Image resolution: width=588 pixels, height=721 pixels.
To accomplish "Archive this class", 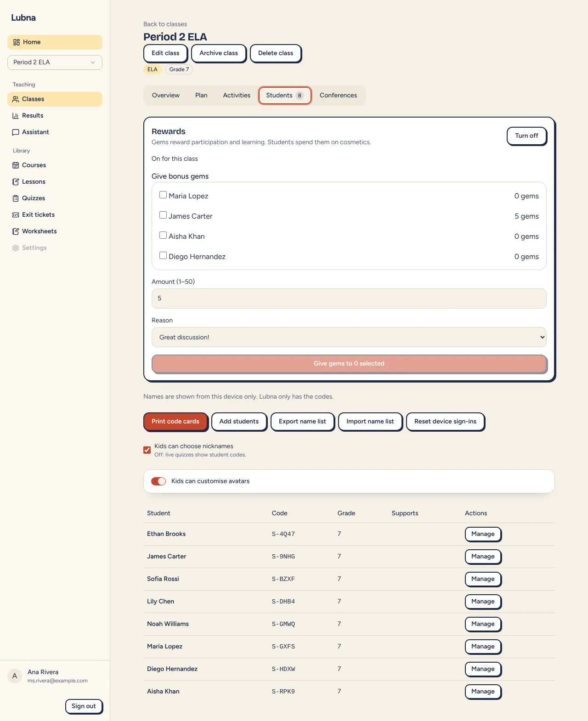I will pos(219,53).
